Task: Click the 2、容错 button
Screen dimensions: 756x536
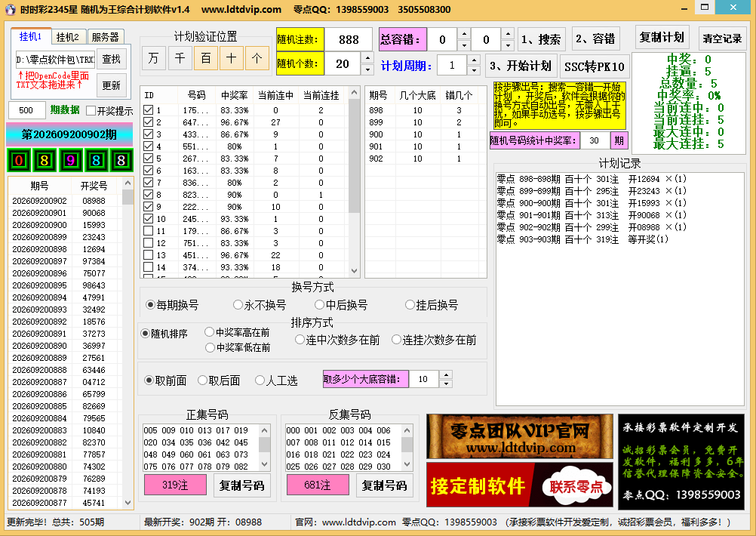Action: pyautogui.click(x=595, y=39)
